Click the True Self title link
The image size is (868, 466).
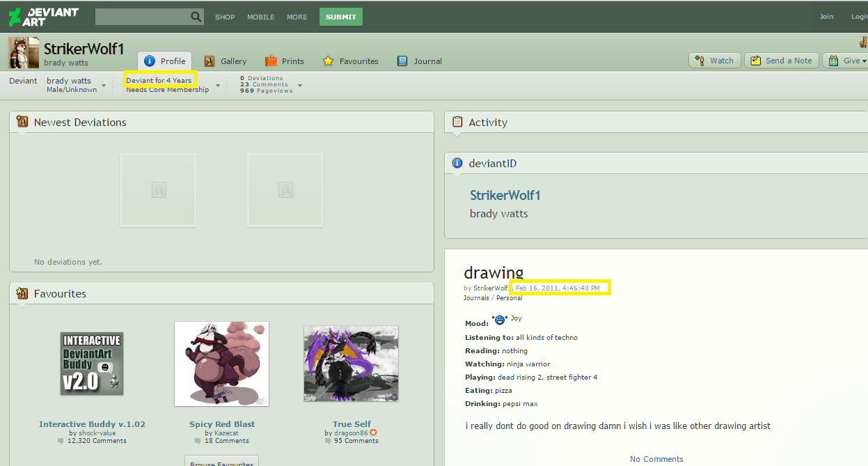point(352,424)
